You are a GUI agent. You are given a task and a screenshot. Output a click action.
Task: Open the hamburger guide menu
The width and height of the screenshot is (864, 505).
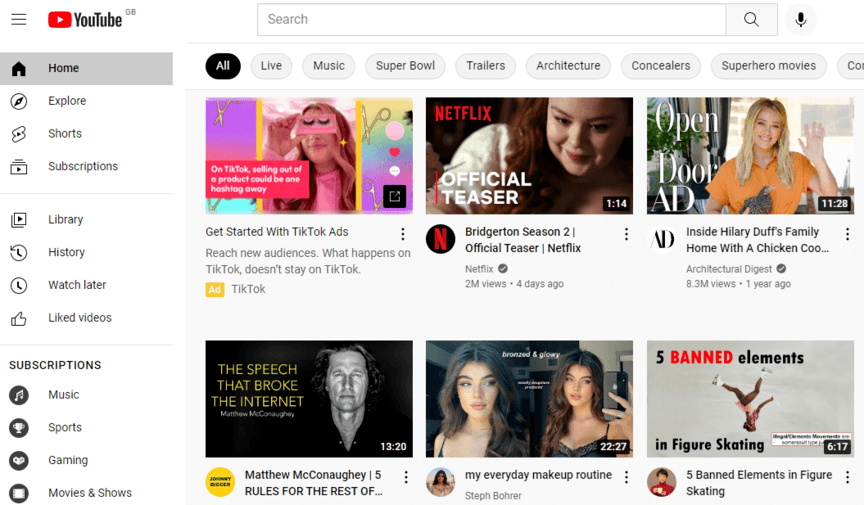pos(19,19)
